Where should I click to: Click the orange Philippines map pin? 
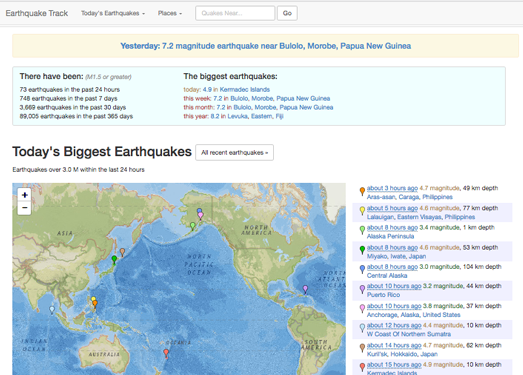[95, 304]
